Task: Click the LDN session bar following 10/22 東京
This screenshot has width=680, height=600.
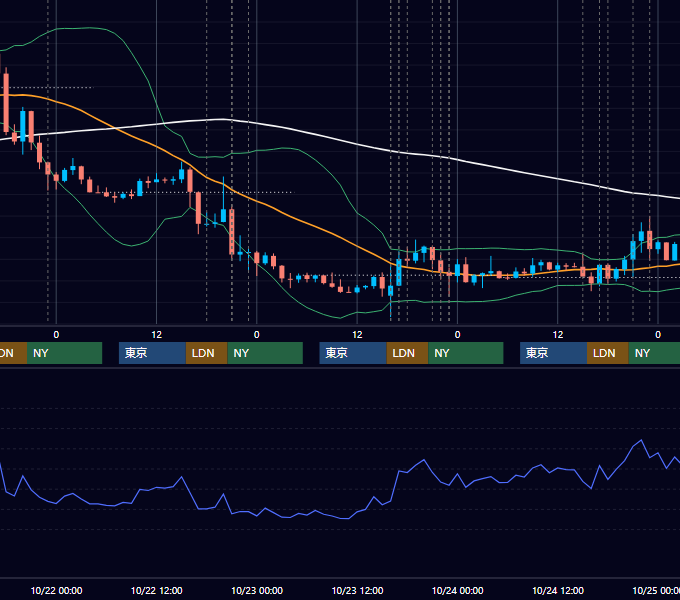Action: pyautogui.click(x=206, y=353)
